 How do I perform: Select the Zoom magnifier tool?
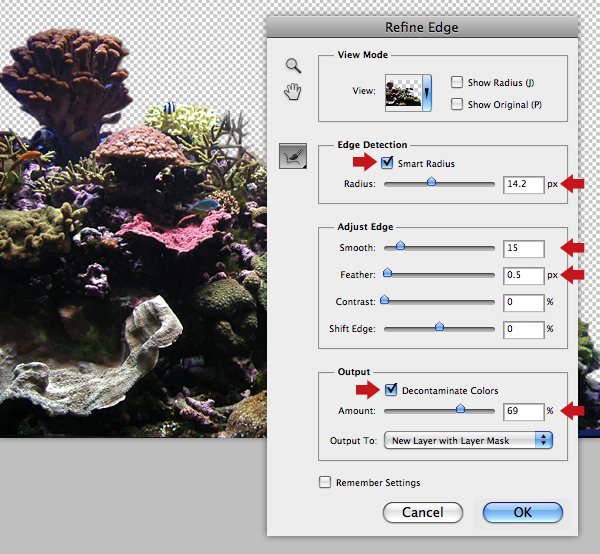[293, 66]
